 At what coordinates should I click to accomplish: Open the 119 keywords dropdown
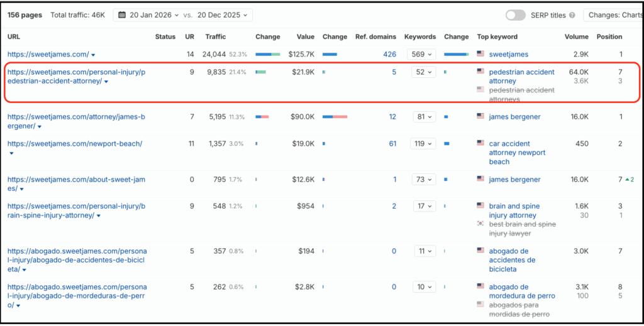[423, 143]
